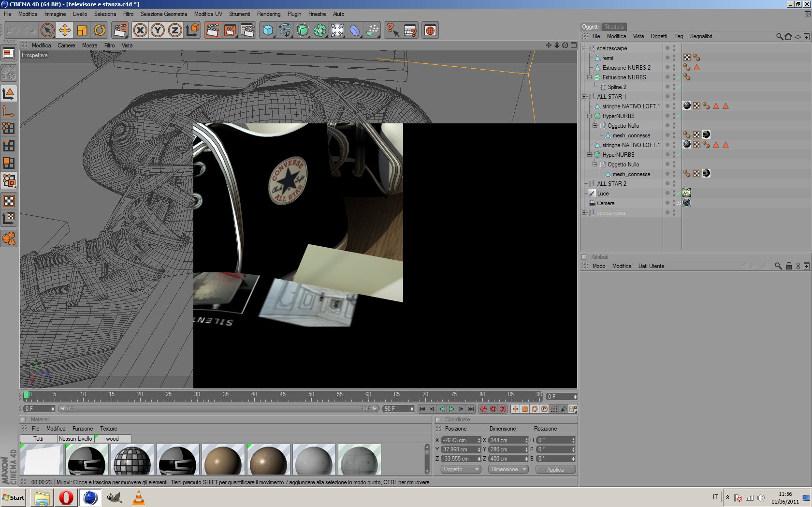The height and width of the screenshot is (507, 812).
Task: Add a Cube primitive object
Action: tap(268, 30)
